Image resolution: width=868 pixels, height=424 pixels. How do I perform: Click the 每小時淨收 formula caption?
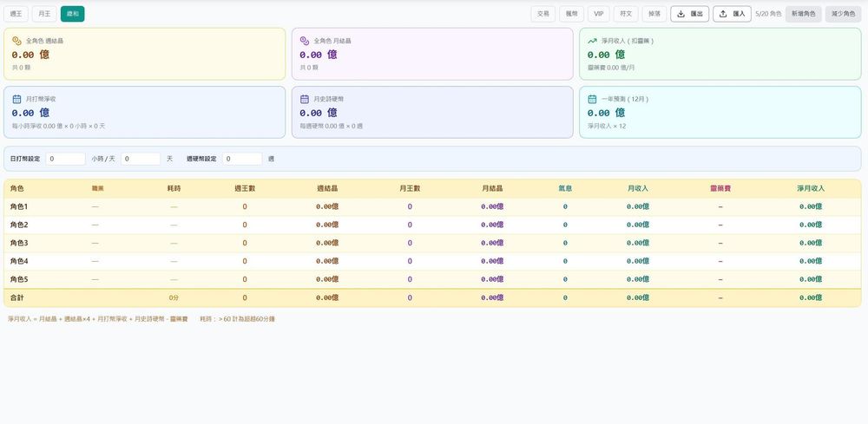(x=58, y=126)
